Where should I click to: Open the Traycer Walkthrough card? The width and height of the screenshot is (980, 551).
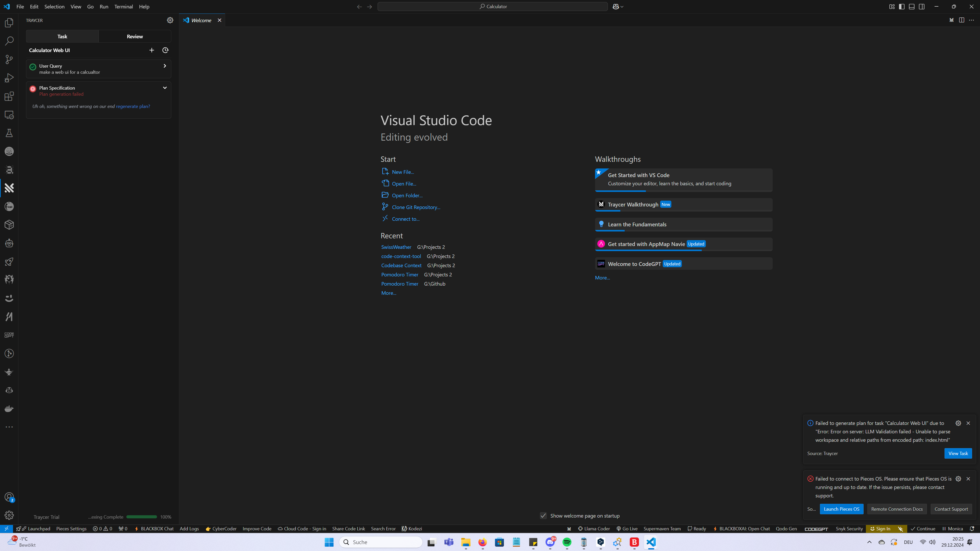coord(684,205)
